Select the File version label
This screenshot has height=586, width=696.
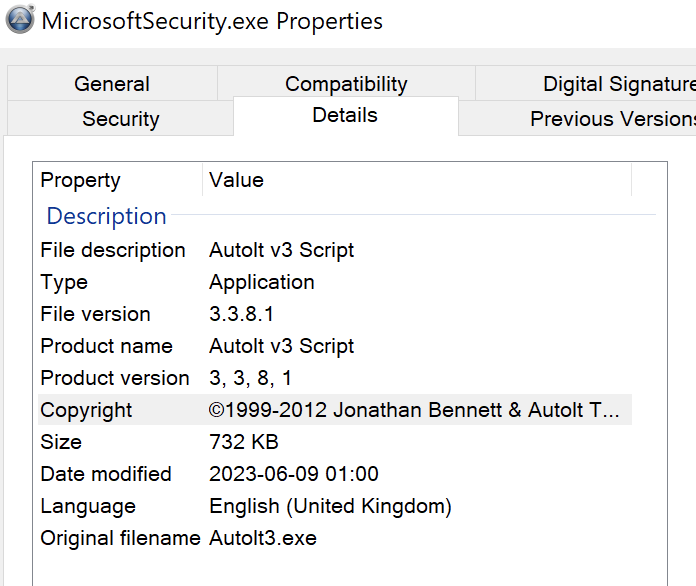tap(95, 314)
